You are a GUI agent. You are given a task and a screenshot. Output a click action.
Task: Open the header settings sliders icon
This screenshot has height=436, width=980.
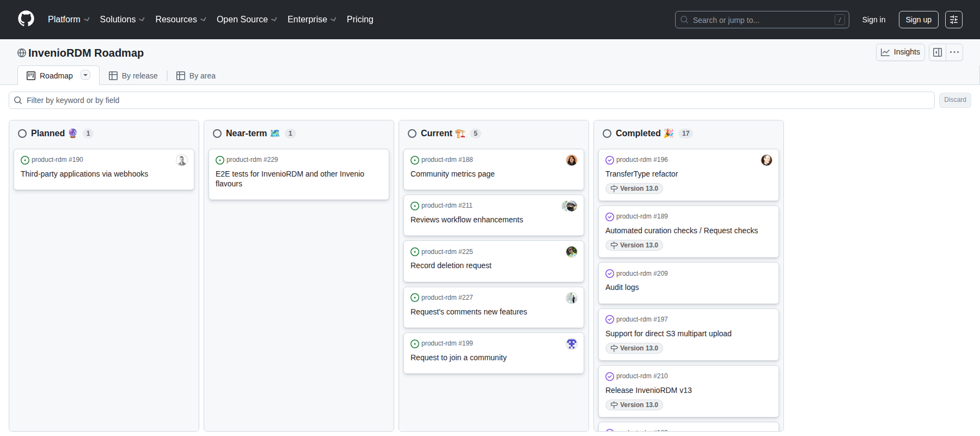[x=954, y=20]
